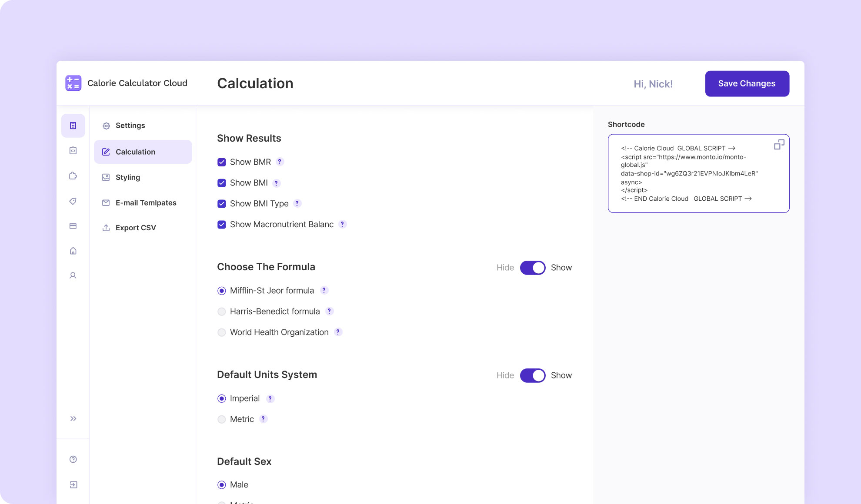Click the help question mark icon bottom-left
This screenshot has width=861, height=504.
click(73, 460)
